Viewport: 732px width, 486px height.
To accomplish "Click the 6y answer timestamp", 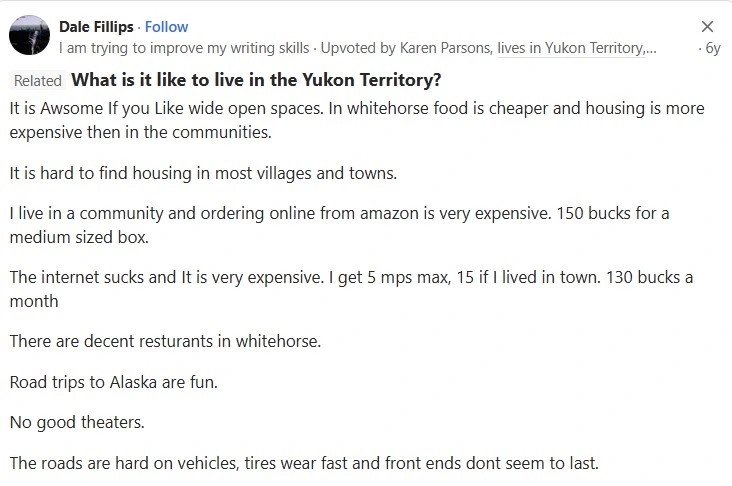I will pos(712,47).
